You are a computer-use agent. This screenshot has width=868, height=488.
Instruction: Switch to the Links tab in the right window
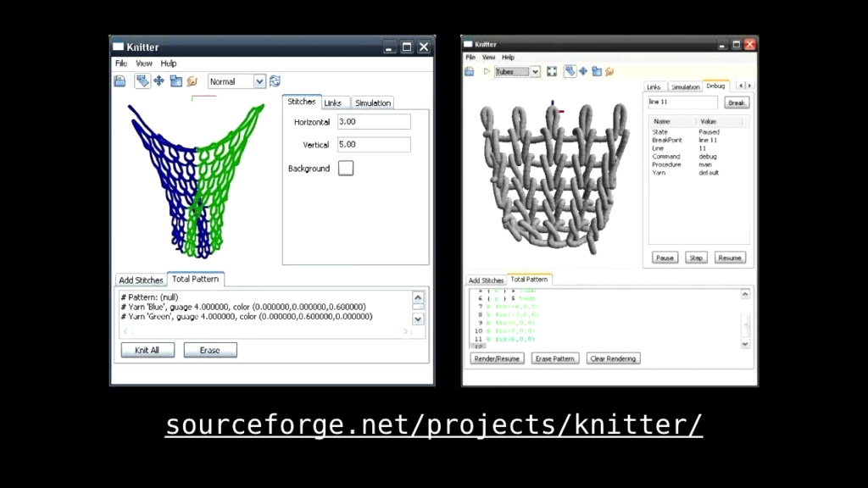click(654, 87)
